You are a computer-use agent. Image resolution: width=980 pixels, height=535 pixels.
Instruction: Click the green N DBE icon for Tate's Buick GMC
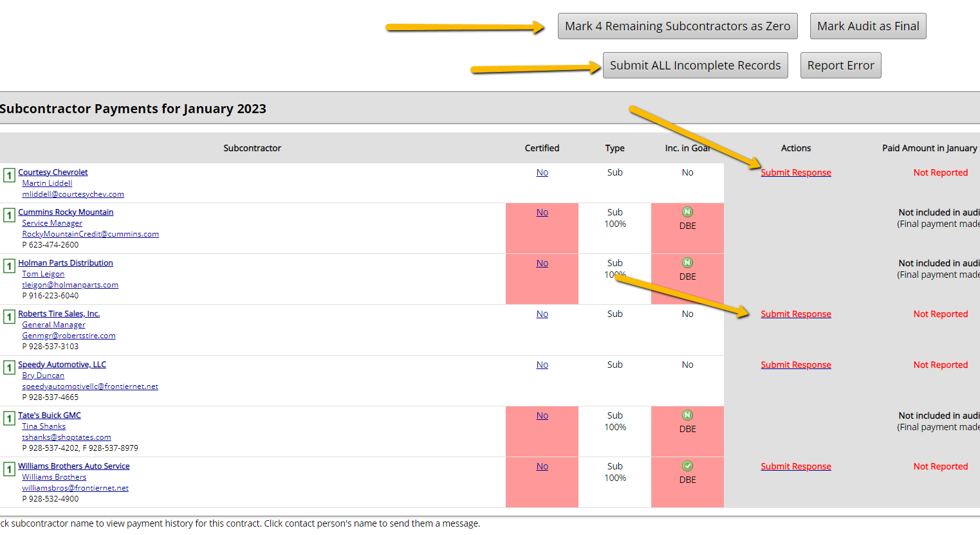coord(687,415)
